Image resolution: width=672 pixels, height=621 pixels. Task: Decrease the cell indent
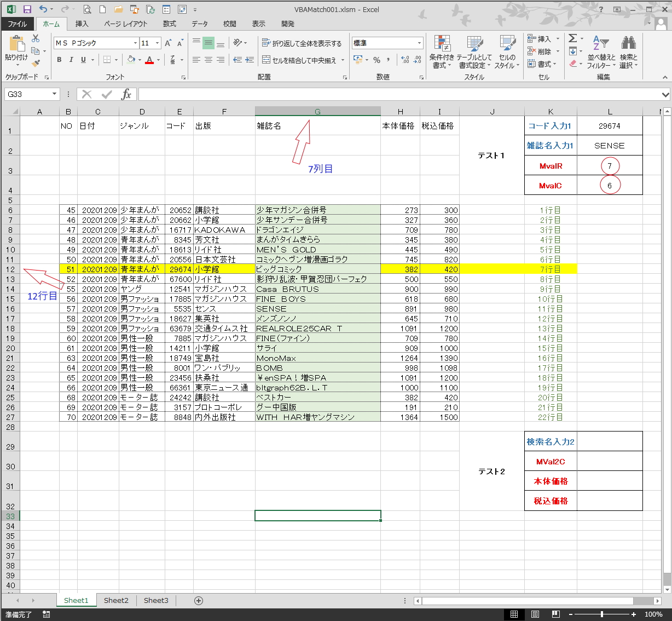pos(237,60)
